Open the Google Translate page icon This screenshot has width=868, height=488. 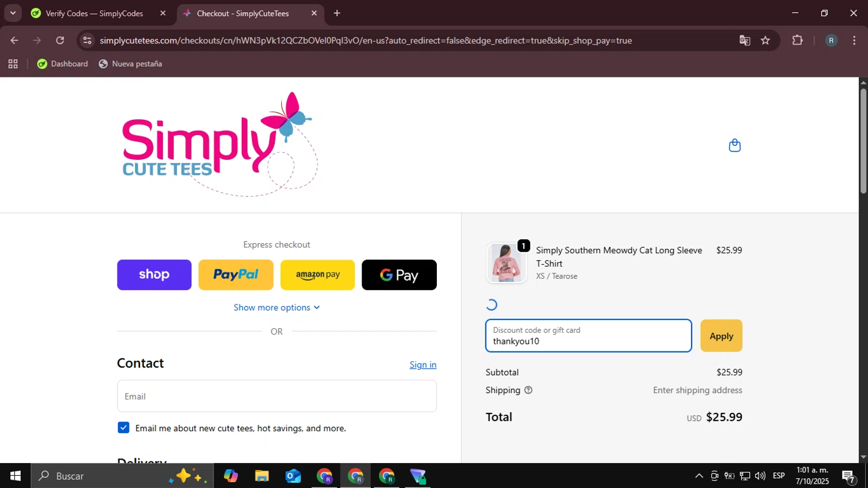[745, 41]
